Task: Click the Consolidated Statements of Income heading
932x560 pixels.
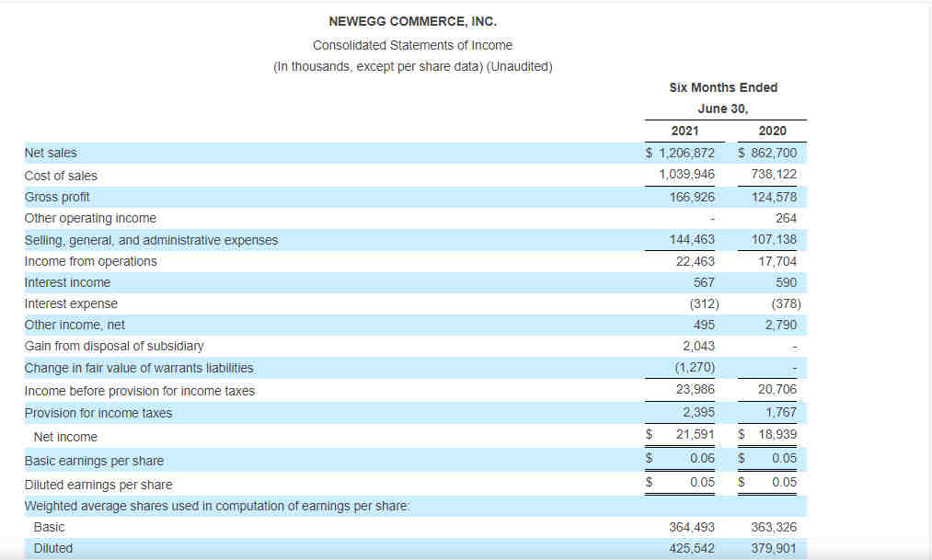Action: (x=412, y=45)
